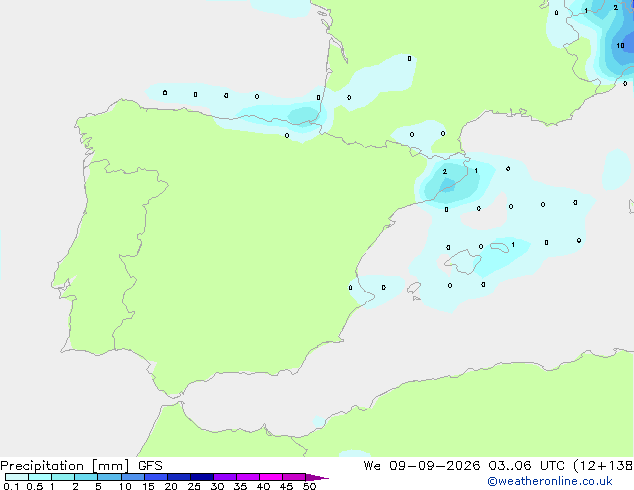Click the dark blue 25 mm legend swatch
This screenshot has height=490, width=634.
tap(202, 477)
